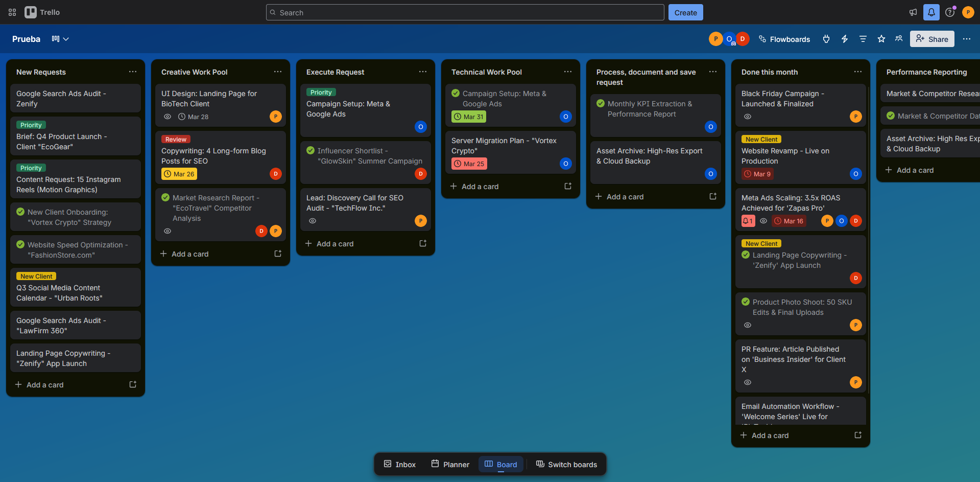The height and width of the screenshot is (482, 980).
Task: Star the Prueba board
Action: tap(881, 39)
